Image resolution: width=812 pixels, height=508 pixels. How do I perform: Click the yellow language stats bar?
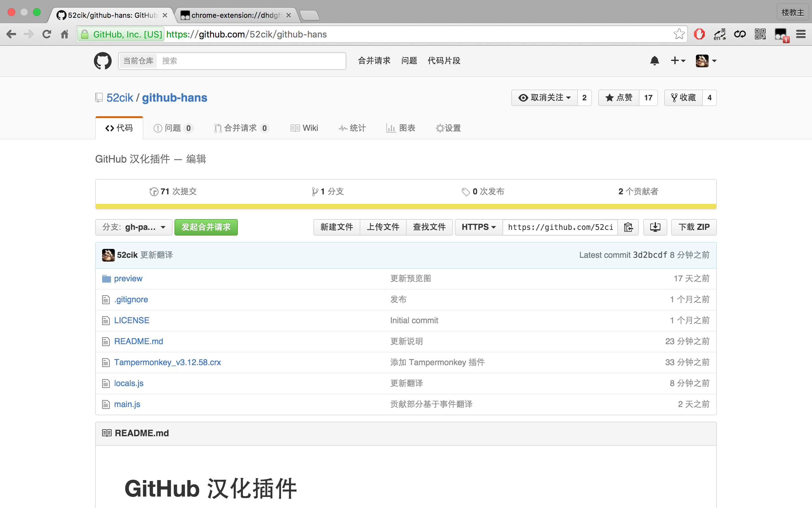tap(406, 207)
